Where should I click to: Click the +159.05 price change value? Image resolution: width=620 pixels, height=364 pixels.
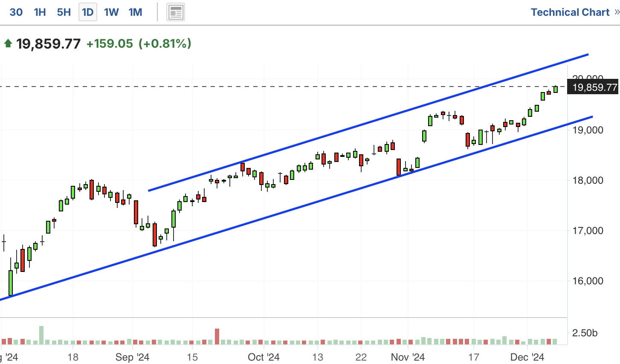(110, 43)
